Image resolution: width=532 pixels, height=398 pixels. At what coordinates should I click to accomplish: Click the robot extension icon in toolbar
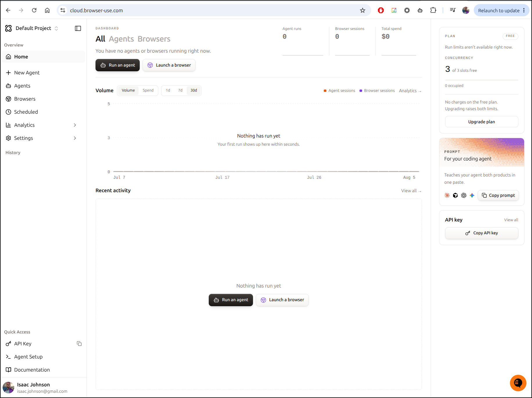(420, 10)
